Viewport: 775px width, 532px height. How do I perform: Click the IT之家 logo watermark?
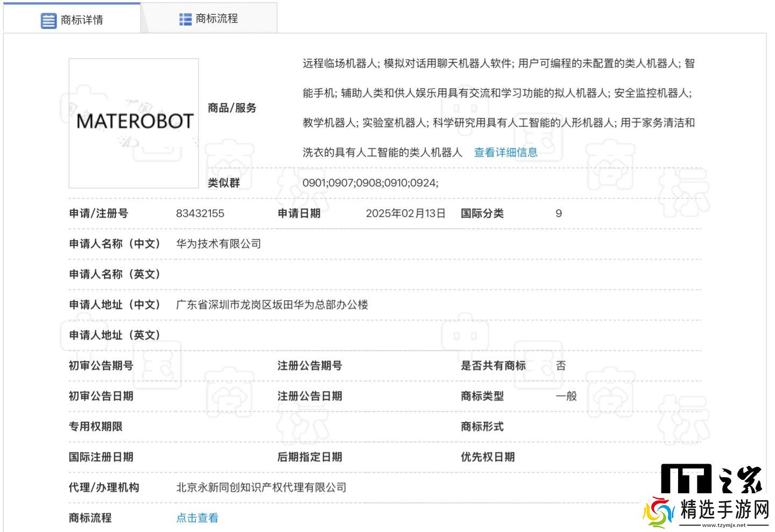click(x=711, y=478)
